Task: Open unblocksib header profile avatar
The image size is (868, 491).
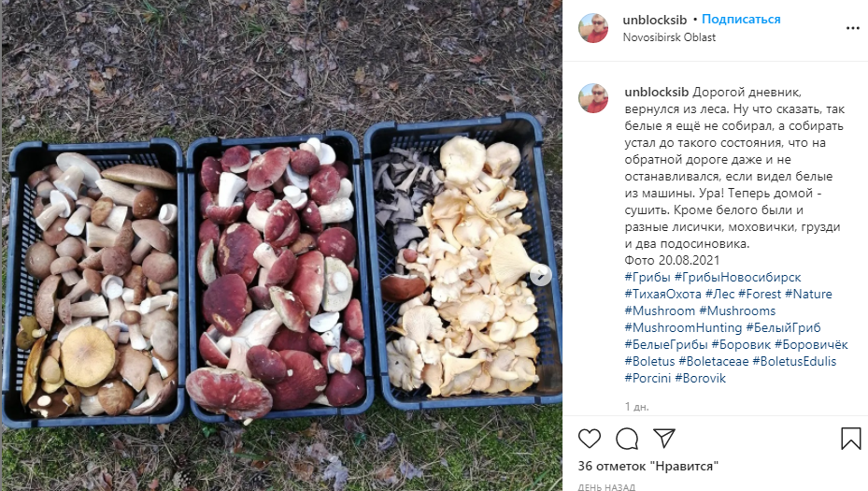Action: click(x=593, y=28)
